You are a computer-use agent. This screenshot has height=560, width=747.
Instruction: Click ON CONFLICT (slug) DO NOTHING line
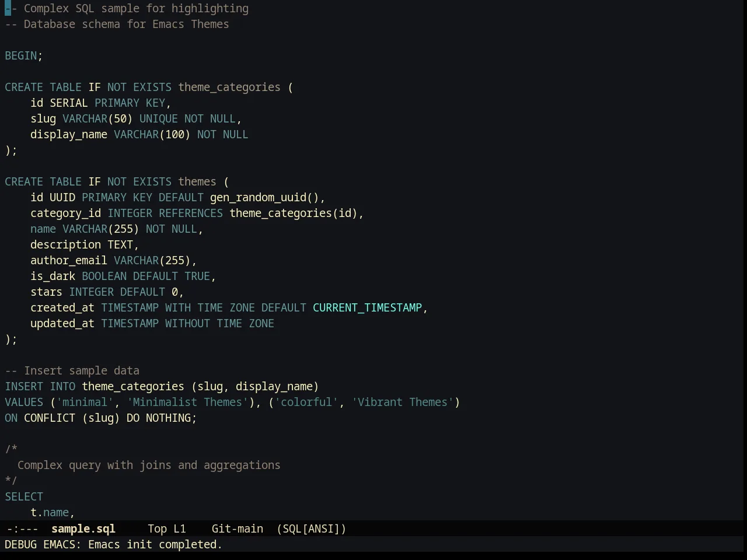click(101, 418)
